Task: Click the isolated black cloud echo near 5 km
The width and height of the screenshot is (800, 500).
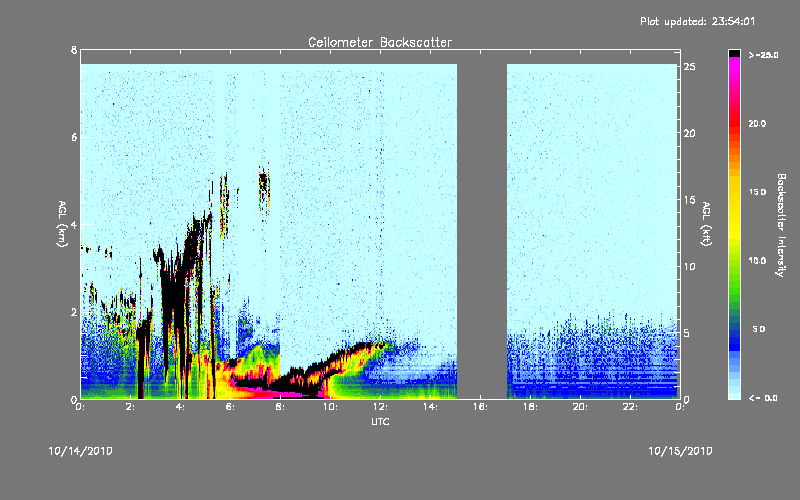Action: (263, 188)
